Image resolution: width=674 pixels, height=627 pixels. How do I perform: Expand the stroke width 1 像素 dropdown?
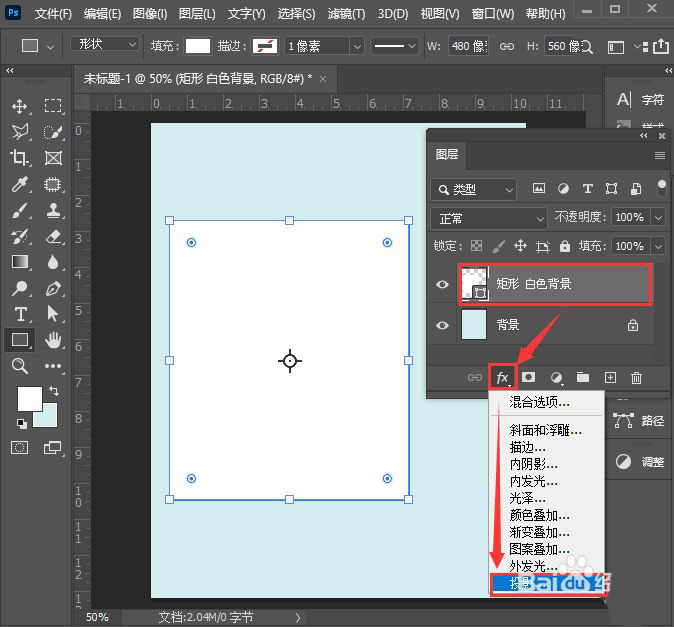pos(324,46)
